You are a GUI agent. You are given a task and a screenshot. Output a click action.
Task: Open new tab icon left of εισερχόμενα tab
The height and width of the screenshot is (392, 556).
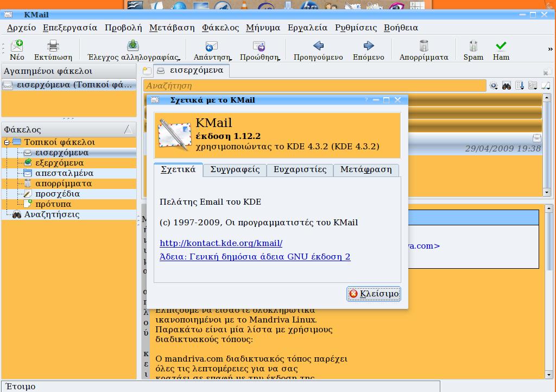pyautogui.click(x=147, y=71)
